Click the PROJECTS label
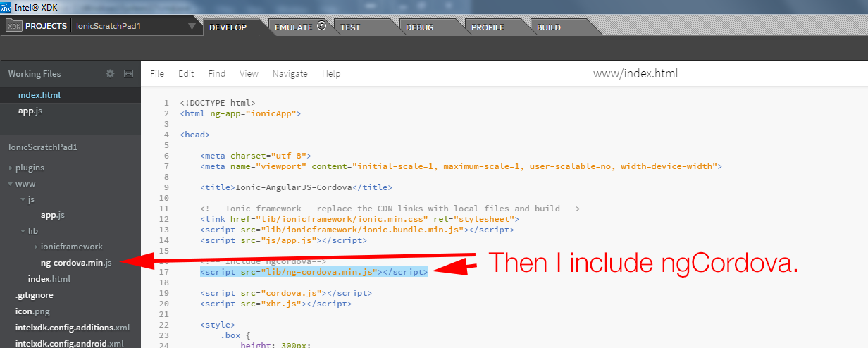Screen dimensions: 868x348 tap(46, 27)
